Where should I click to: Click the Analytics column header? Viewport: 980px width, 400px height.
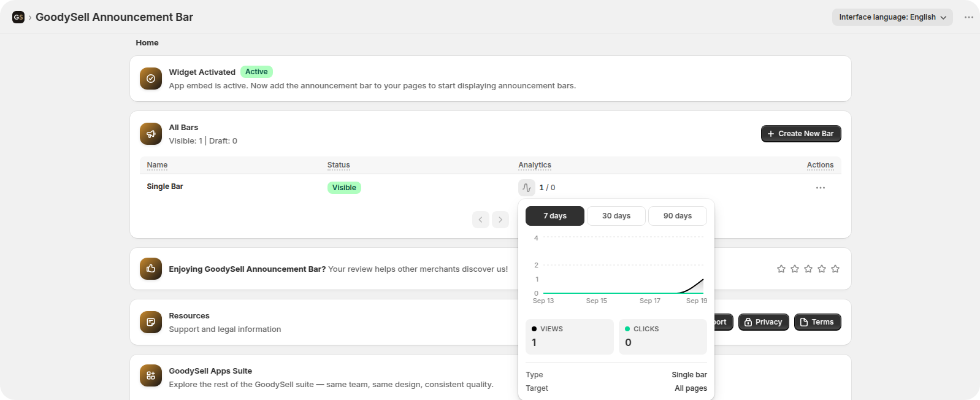535,165
